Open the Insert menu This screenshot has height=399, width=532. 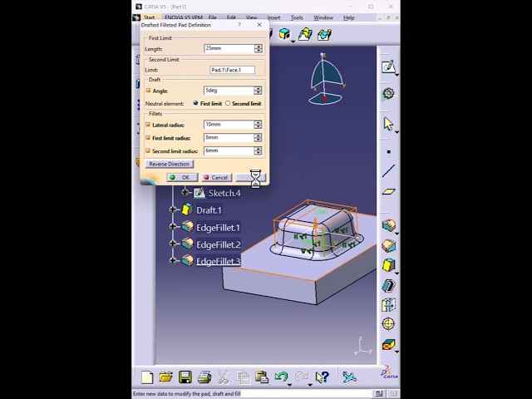coord(273,17)
